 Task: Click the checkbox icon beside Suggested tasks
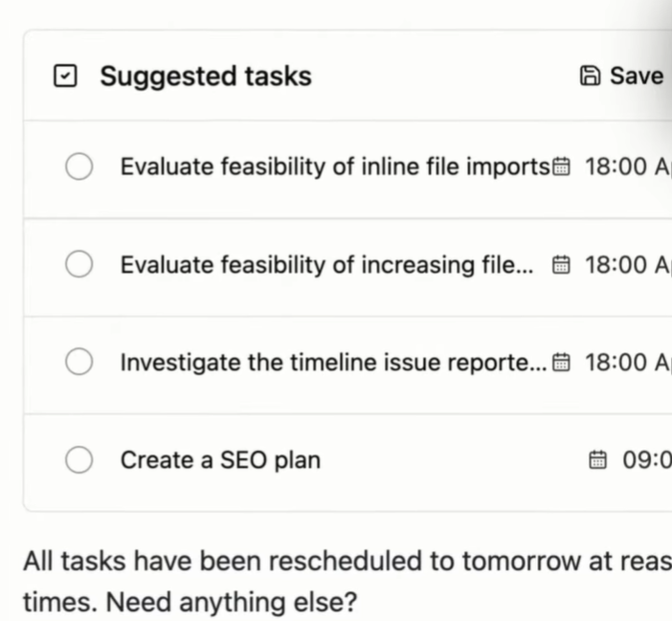click(x=64, y=77)
